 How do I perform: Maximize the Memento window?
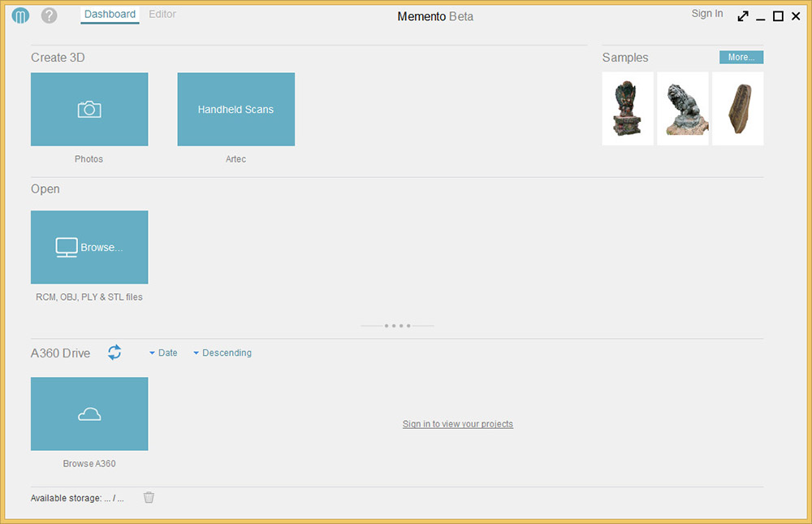[x=778, y=16]
